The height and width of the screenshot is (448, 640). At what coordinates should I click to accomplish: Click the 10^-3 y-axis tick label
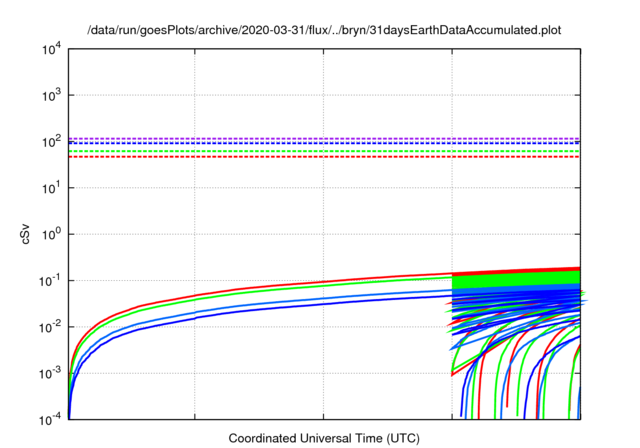click(50, 373)
